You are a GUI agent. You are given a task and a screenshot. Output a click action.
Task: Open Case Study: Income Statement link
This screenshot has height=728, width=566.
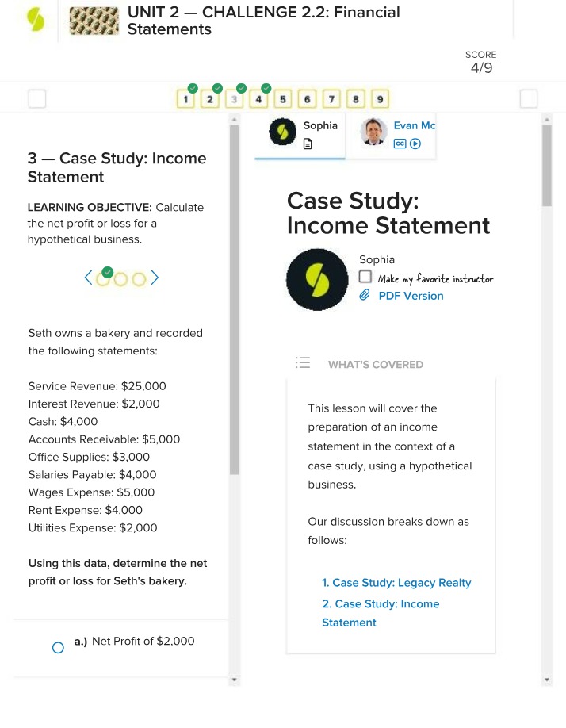click(381, 613)
